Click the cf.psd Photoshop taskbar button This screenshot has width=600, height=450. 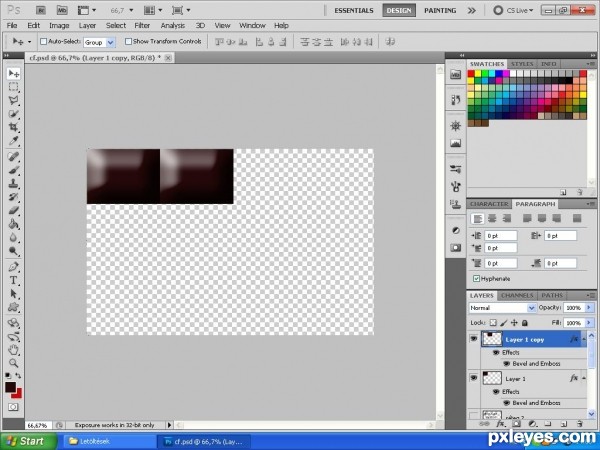(206, 442)
